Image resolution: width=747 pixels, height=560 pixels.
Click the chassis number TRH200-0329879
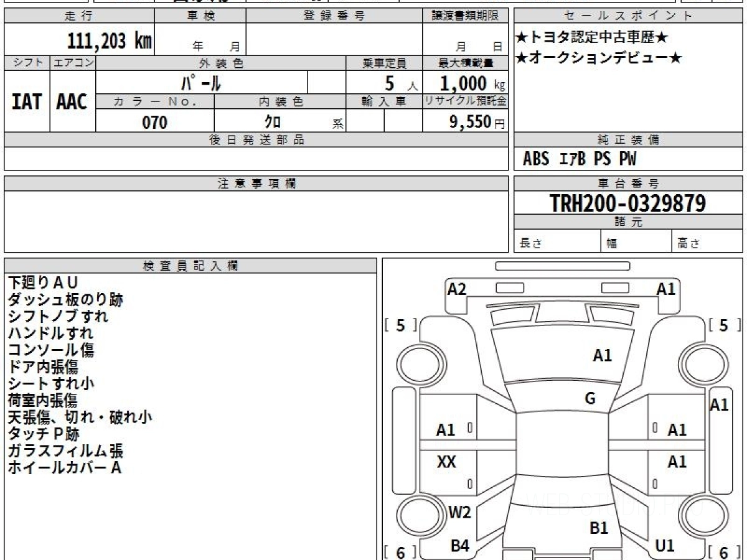[627, 203]
